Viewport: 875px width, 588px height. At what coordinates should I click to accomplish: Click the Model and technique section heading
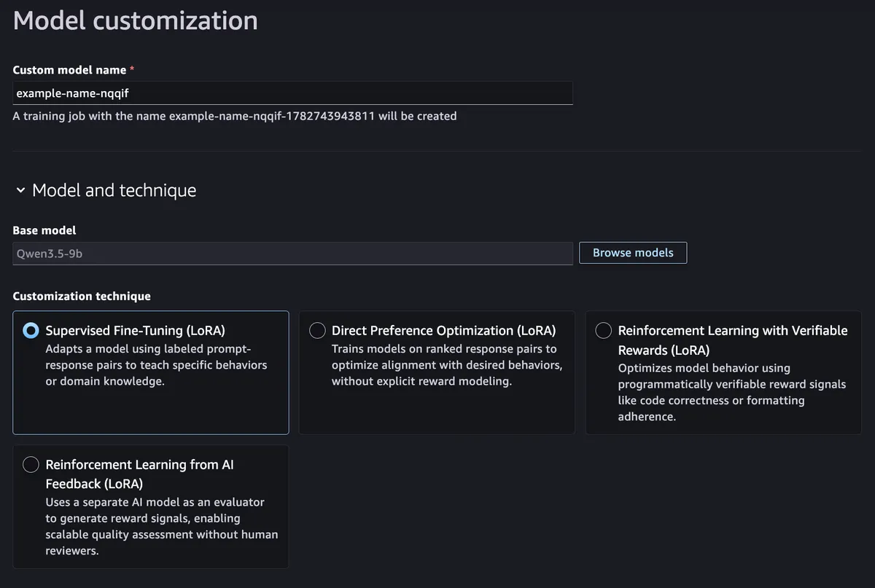(x=114, y=190)
